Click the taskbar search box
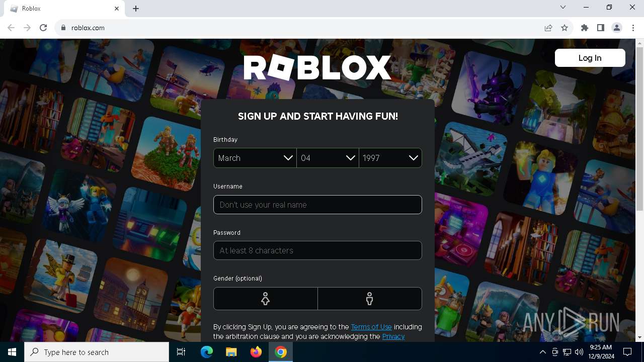This screenshot has width=644, height=362. point(97,352)
